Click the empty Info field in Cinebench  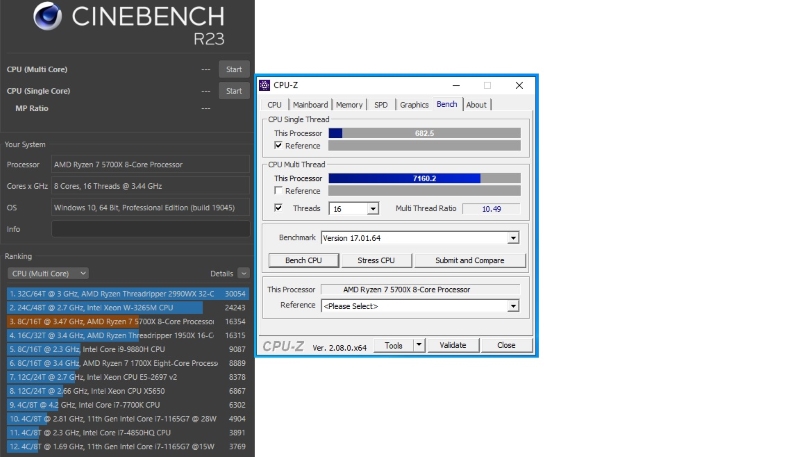(x=151, y=229)
